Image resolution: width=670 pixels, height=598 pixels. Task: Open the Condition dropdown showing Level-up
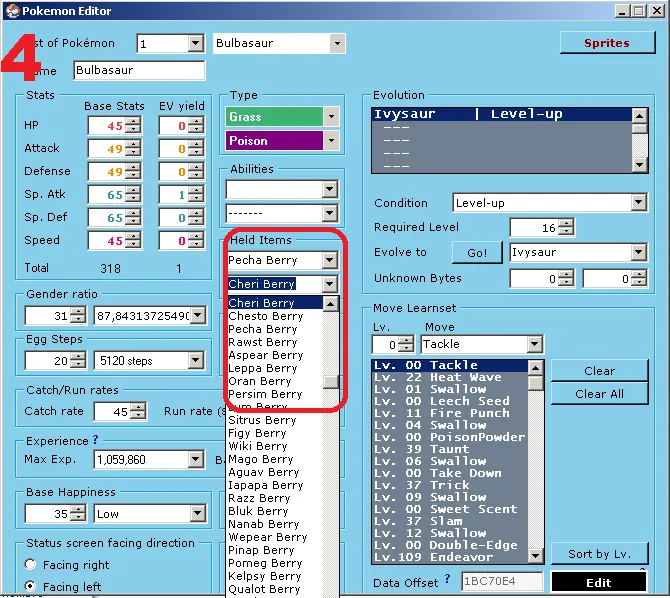[x=639, y=203]
